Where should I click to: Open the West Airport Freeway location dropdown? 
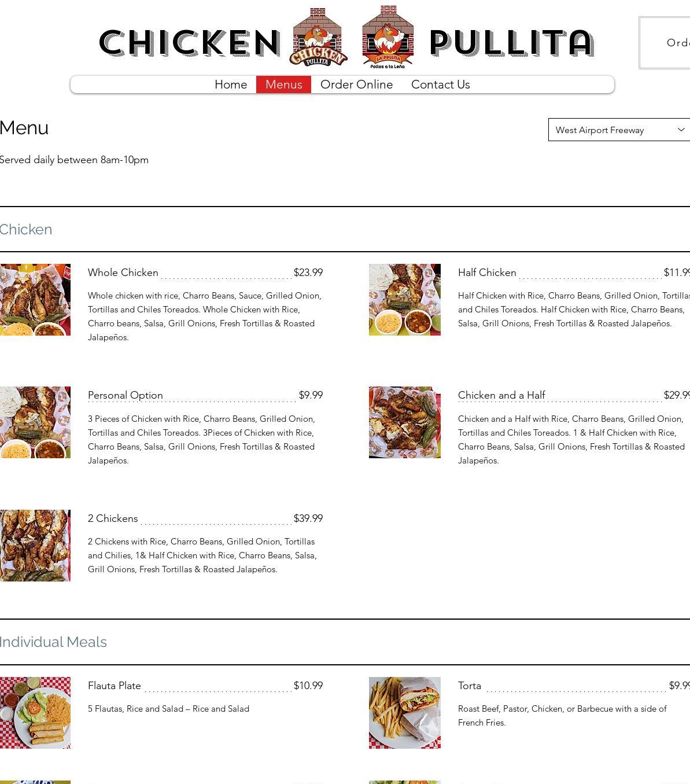pyautogui.click(x=619, y=130)
